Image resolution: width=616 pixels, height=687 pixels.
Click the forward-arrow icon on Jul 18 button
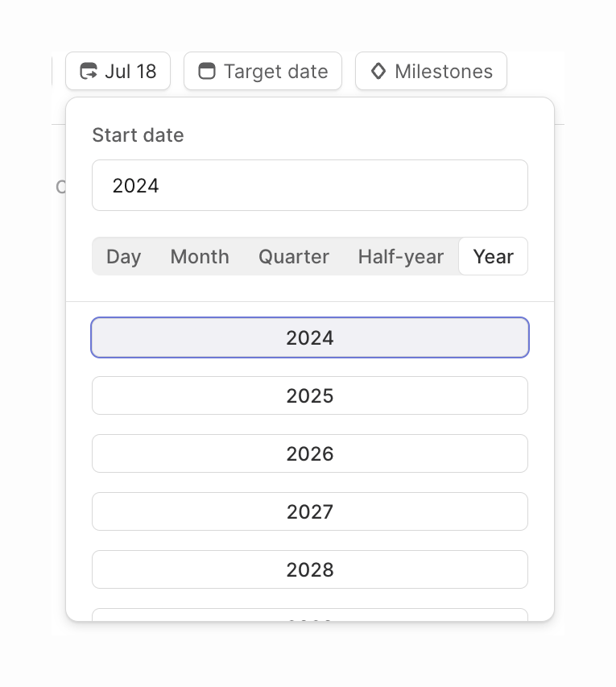click(x=90, y=71)
